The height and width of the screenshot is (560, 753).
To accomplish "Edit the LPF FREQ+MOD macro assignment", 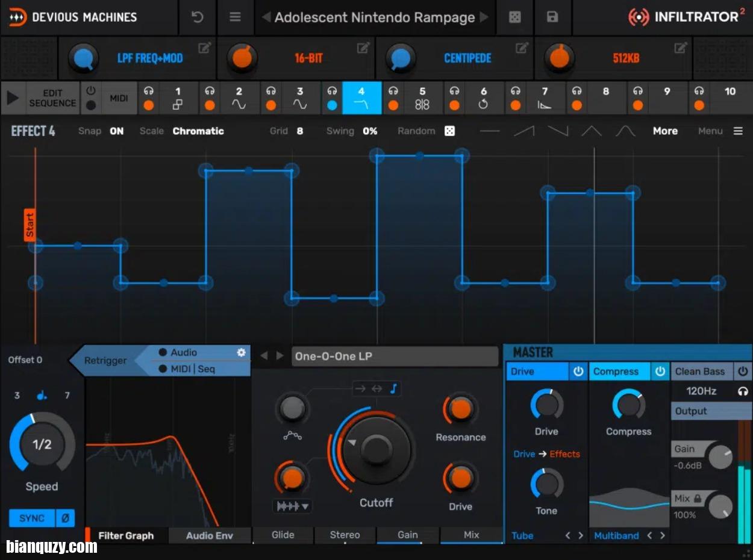I will pyautogui.click(x=204, y=48).
